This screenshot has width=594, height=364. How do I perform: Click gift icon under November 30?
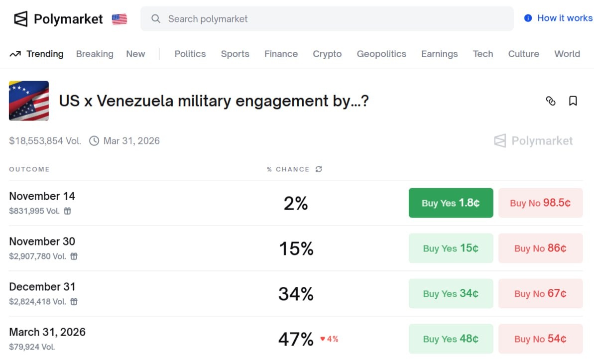pyautogui.click(x=74, y=256)
